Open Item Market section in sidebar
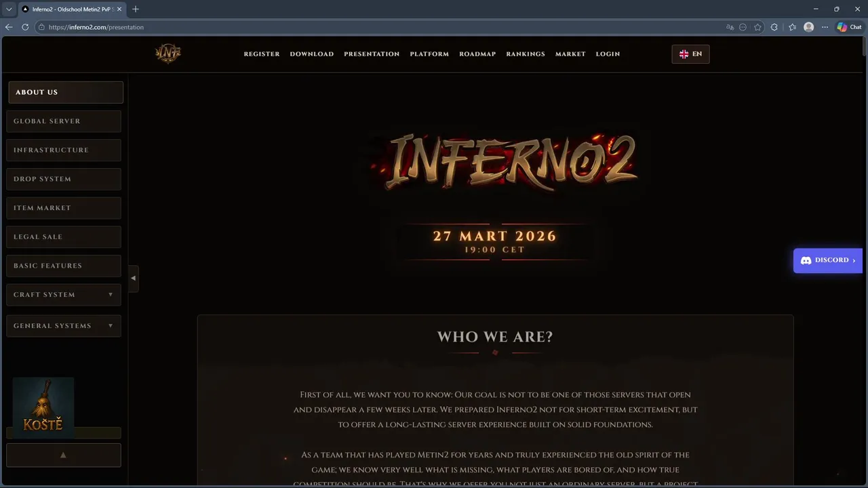 (64, 208)
